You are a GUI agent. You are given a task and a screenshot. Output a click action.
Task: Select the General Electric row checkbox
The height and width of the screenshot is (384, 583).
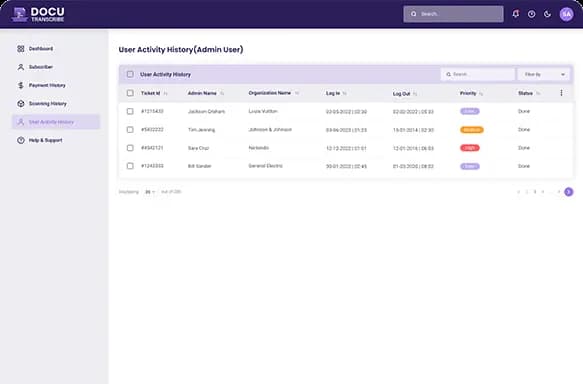130,166
